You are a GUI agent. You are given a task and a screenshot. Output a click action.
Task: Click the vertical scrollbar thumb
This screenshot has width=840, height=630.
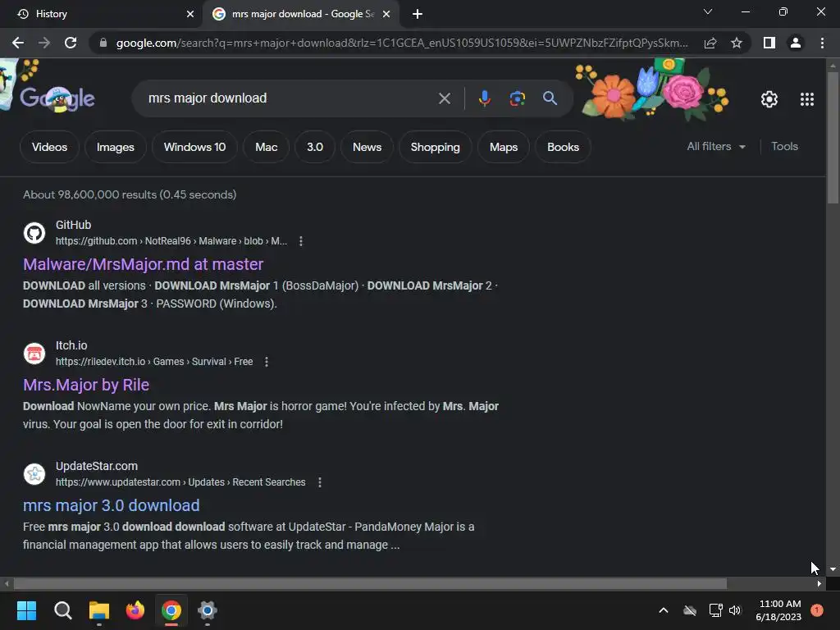point(833,137)
